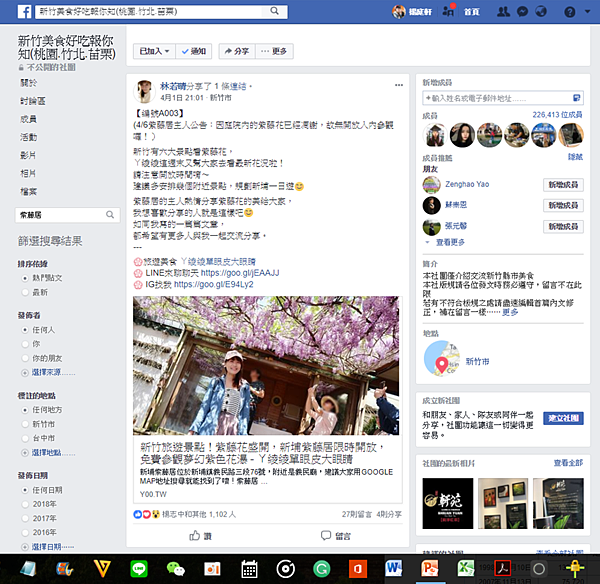Open the Adobe Acrobat icon in taskbar
The height and width of the screenshot is (584, 600).
[x=503, y=568]
